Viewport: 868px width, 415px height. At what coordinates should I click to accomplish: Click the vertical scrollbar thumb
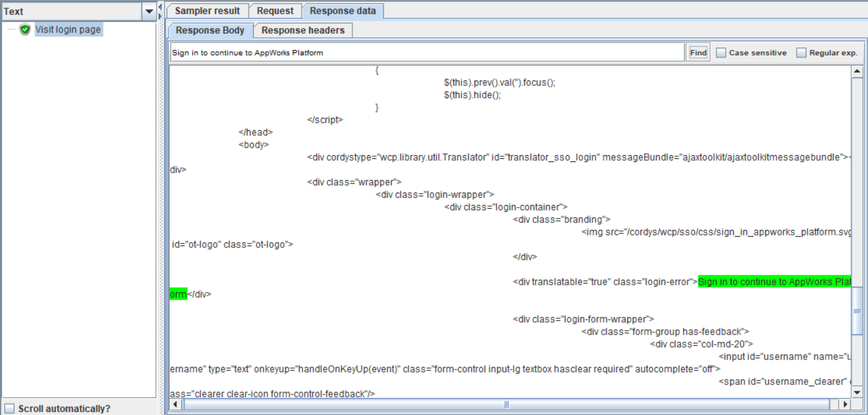[857, 312]
